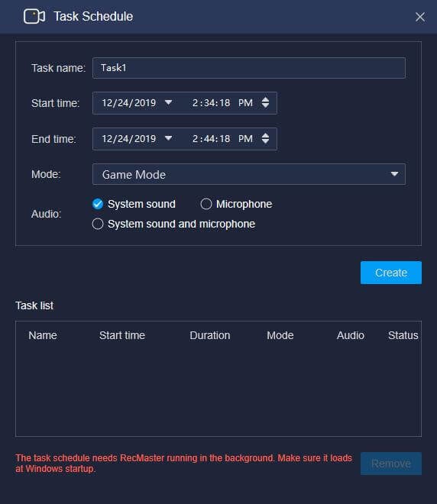Click the Audio column header

[351, 335]
